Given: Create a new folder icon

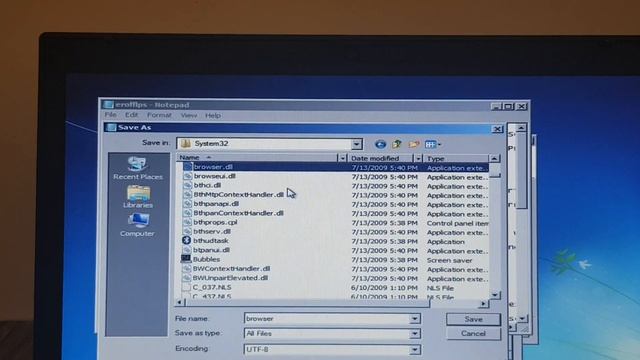Looking at the screenshot, I should click(x=413, y=144).
